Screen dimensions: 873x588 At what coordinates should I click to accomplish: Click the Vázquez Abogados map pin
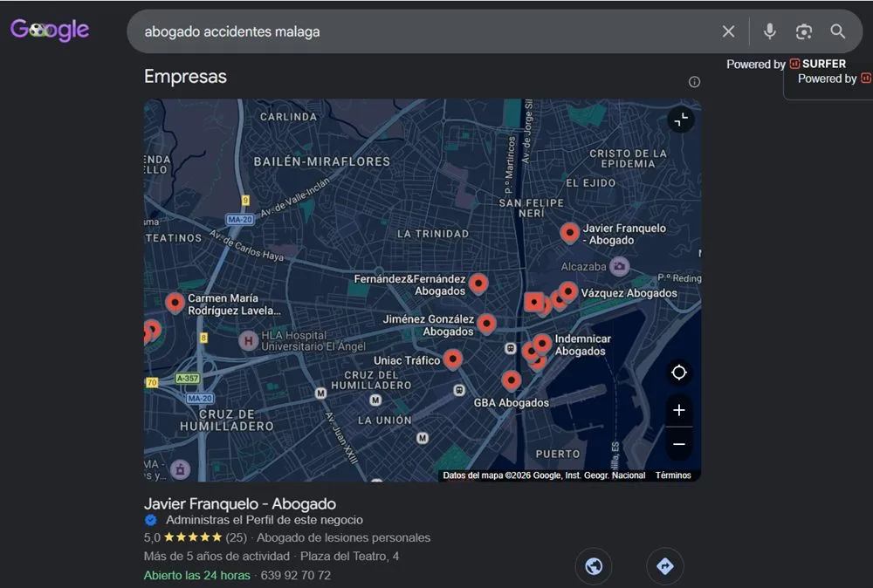pos(568,291)
